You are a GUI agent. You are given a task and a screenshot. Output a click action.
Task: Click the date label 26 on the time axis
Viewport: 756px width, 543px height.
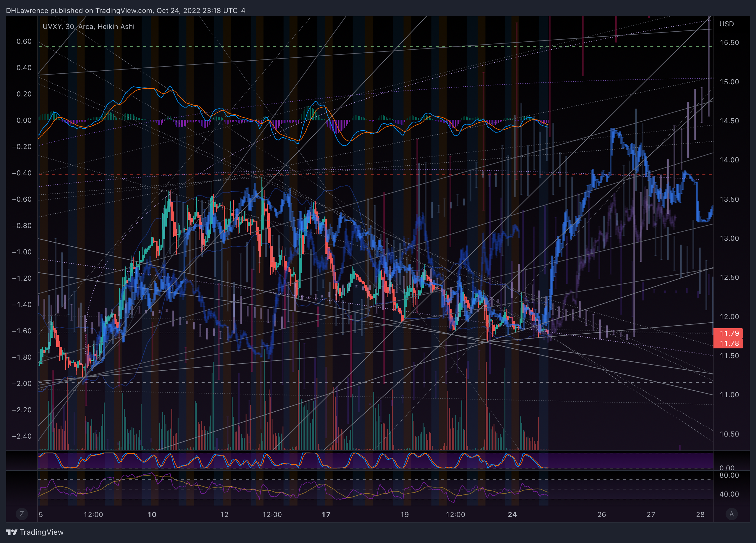coord(602,514)
